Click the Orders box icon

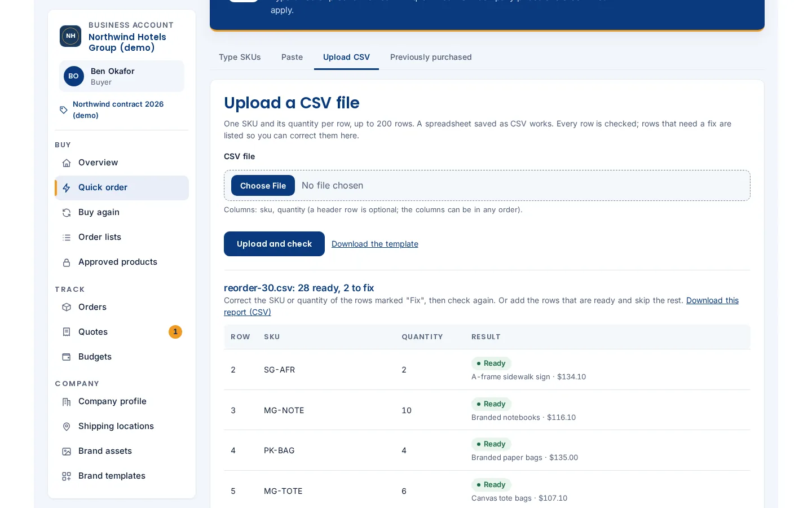point(67,307)
